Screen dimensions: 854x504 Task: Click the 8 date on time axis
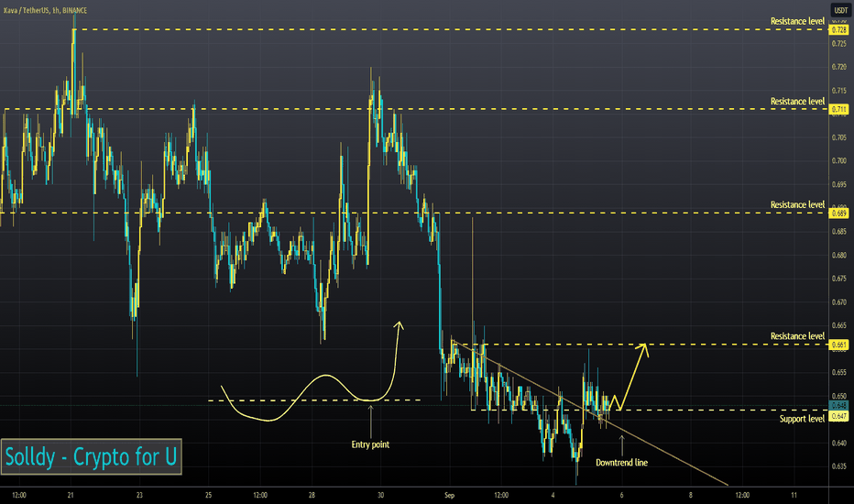(691, 495)
